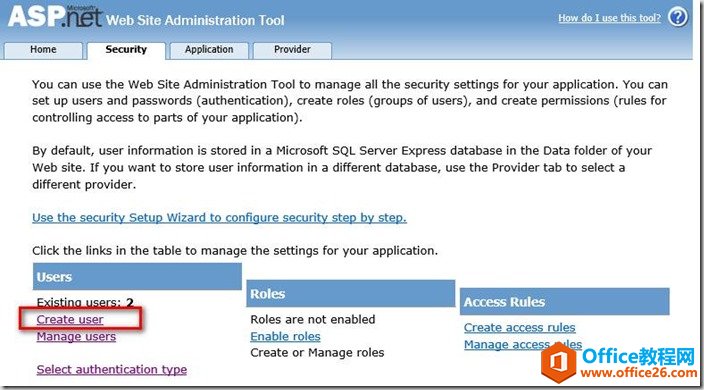704x390 pixels.
Task: Open the Application tab
Action: pyautogui.click(x=209, y=50)
